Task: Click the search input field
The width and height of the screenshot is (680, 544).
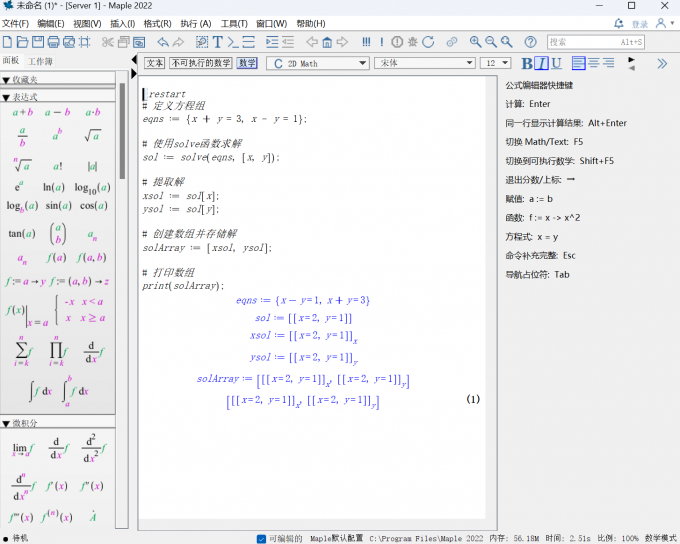Action: pyautogui.click(x=595, y=42)
